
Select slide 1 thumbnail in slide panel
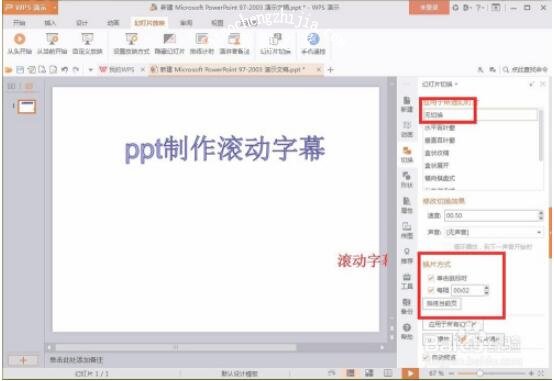pyautogui.click(x=27, y=106)
